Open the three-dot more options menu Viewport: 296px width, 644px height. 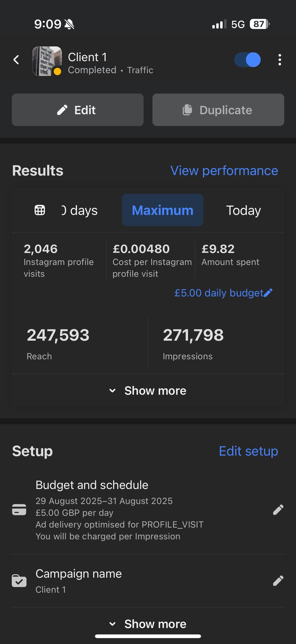click(x=280, y=60)
